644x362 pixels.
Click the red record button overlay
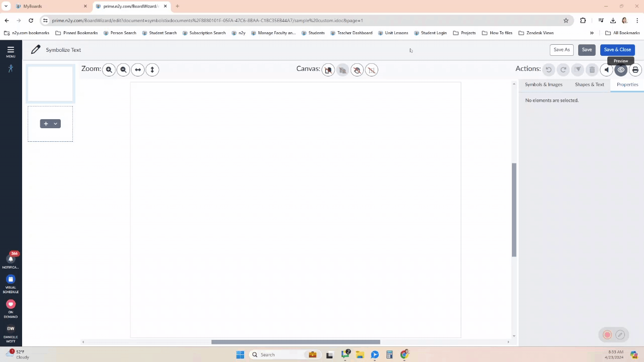click(607, 335)
